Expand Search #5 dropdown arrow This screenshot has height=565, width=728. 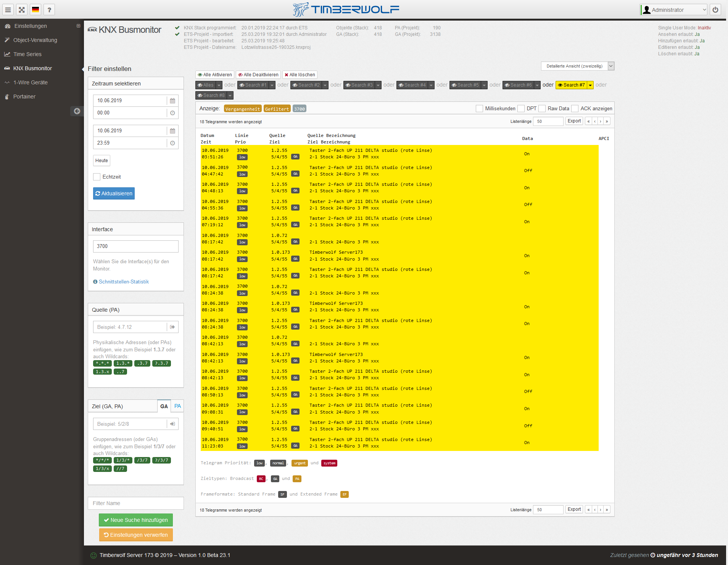[484, 85]
